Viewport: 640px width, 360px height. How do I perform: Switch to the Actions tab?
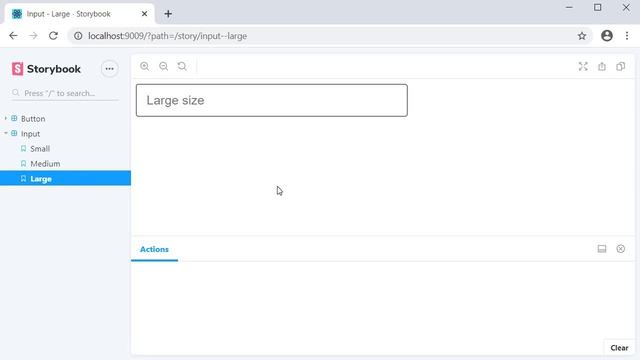(154, 249)
